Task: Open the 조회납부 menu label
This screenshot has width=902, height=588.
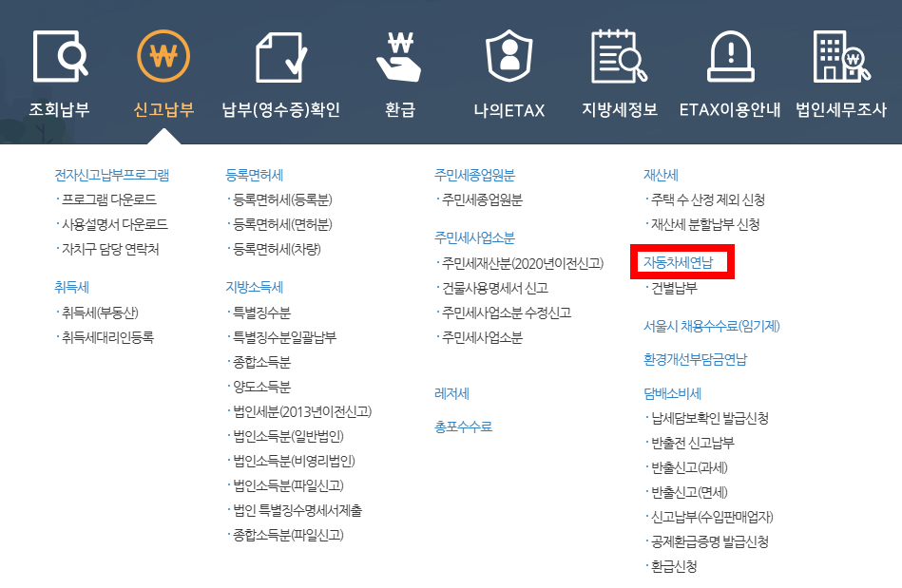Action: coord(59,109)
